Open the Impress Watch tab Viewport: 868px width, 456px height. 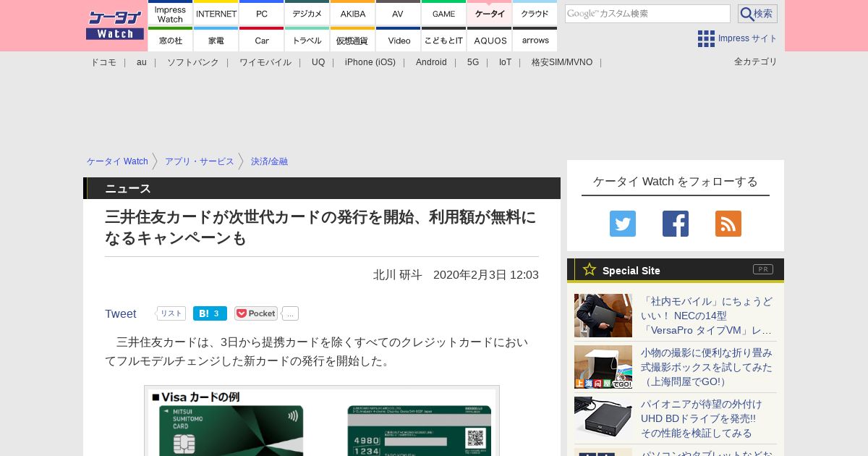pyautogui.click(x=171, y=13)
